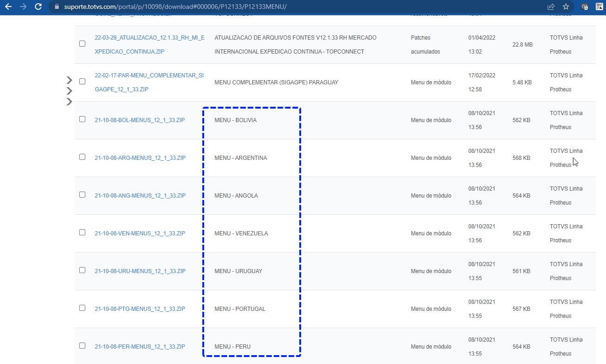Click the 'Patches acumulados' category cell

point(426,45)
